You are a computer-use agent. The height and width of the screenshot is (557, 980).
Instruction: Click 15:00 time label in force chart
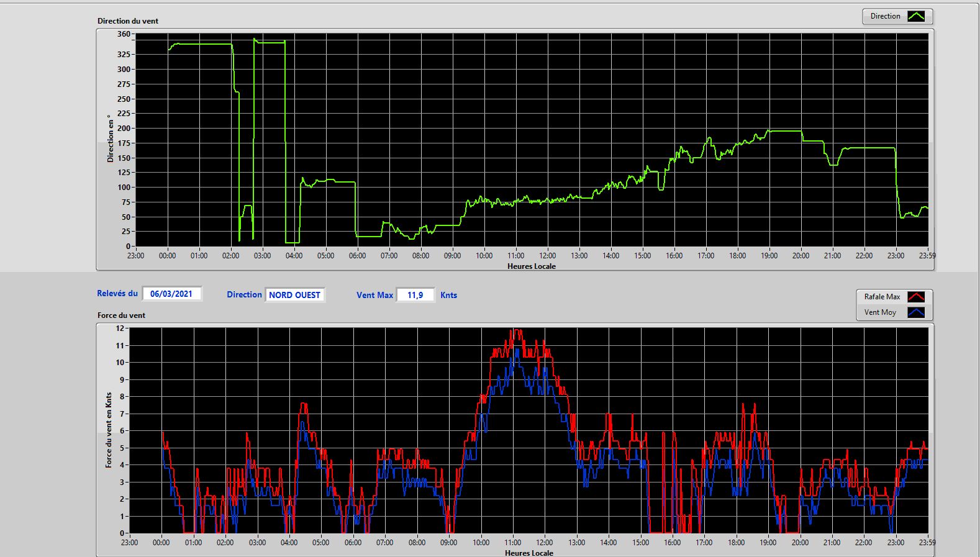pyautogui.click(x=641, y=543)
